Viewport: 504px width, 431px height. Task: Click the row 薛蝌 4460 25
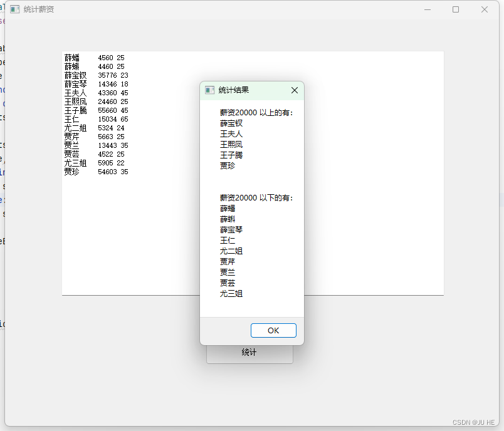click(94, 66)
